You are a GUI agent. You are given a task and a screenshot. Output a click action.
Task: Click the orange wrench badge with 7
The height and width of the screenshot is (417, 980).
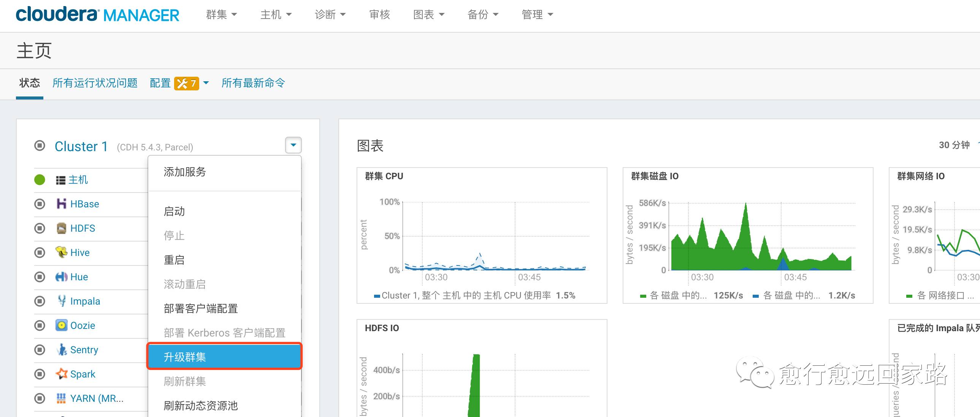[186, 83]
